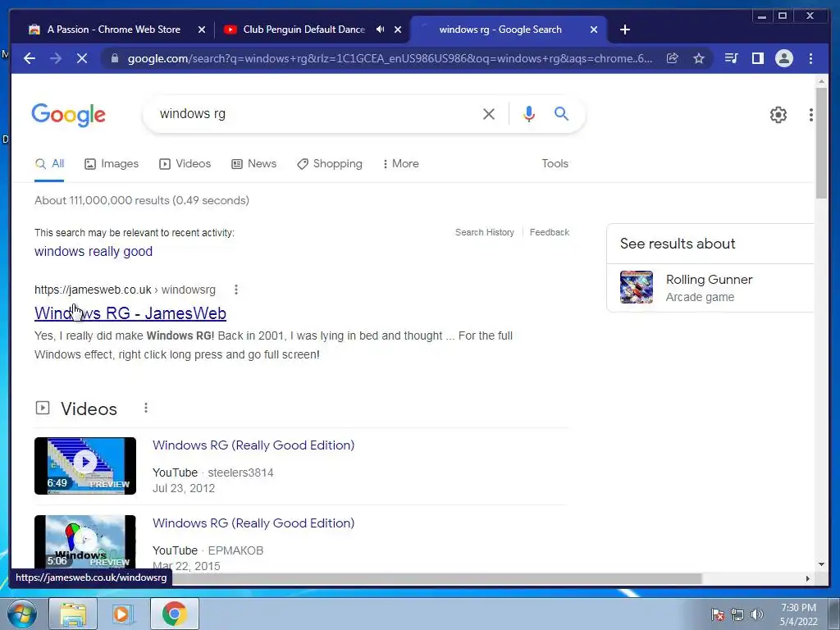Open the Search History link

[x=484, y=232]
